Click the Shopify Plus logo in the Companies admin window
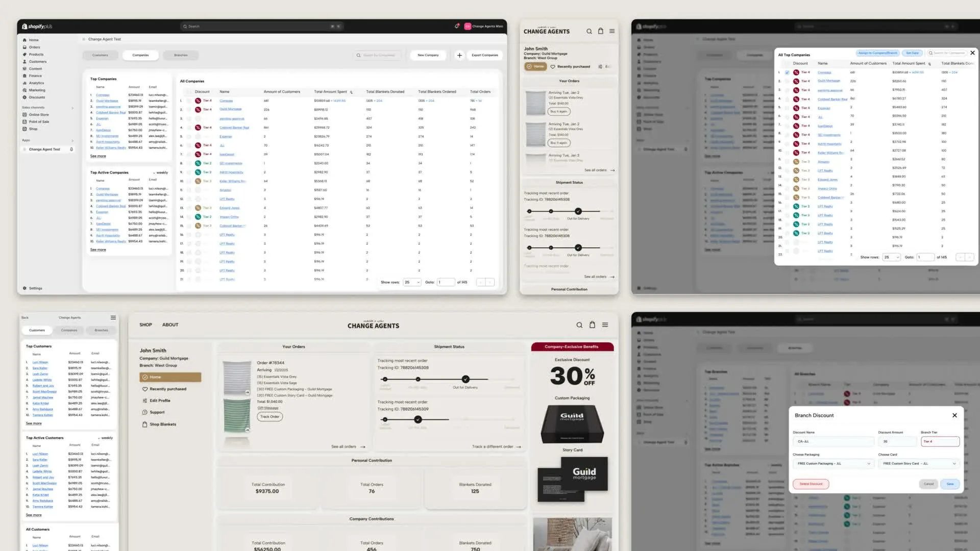Screen dimensions: 980x551 coord(37,27)
